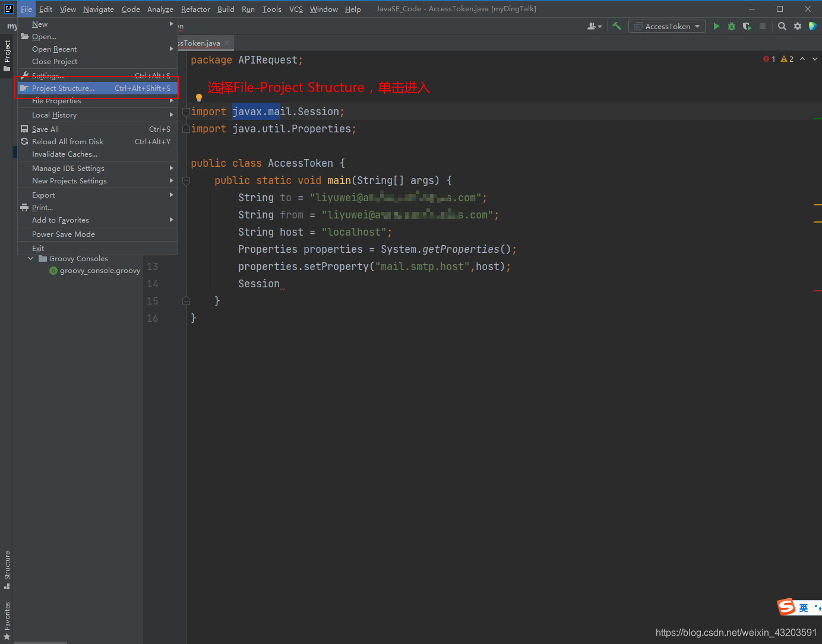Click the yellow warnings count indicator

pyautogui.click(x=787, y=59)
